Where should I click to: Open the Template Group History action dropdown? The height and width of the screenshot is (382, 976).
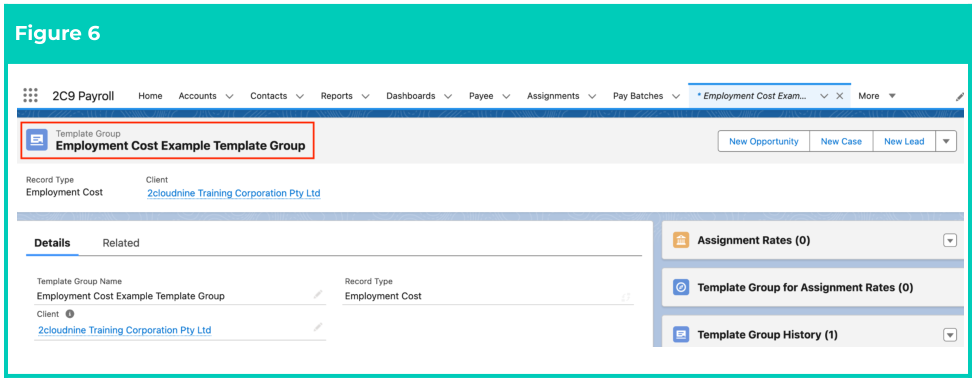950,335
